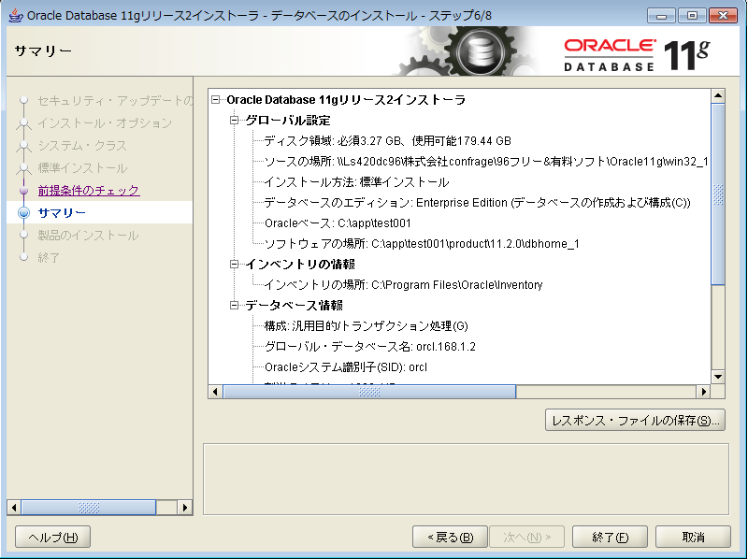Click the summary tree scroll-left arrow
Viewport: 748px width, 560px height.
(x=215, y=392)
